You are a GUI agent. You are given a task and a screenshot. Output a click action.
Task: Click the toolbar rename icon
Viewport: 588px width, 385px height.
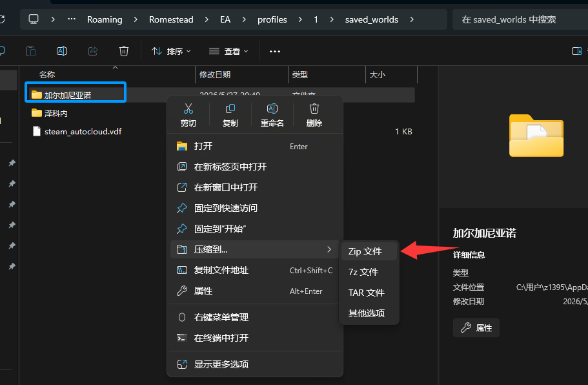pos(62,51)
